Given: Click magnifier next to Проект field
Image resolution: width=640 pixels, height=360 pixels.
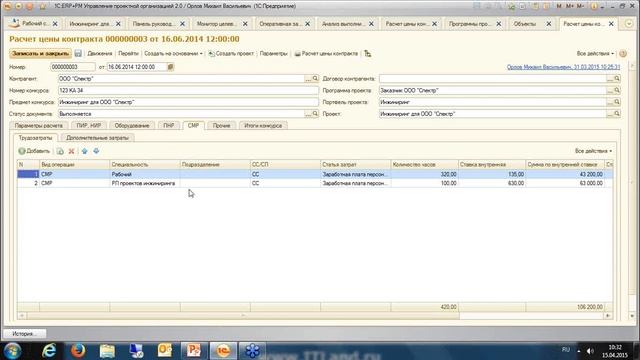Looking at the screenshot, I should point(617,114).
